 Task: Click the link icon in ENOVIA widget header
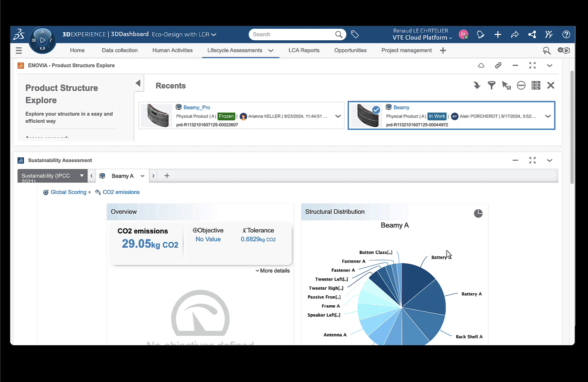[498, 65]
